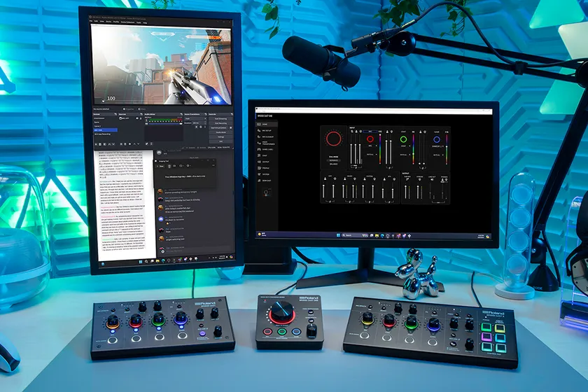
Task: Open the File menu in OBS
Action: pyautogui.click(x=92, y=23)
